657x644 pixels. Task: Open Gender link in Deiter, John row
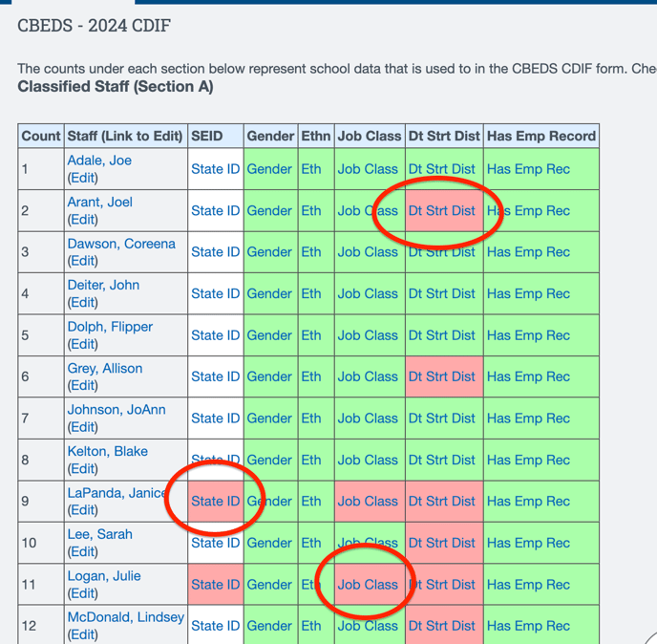pos(269,294)
